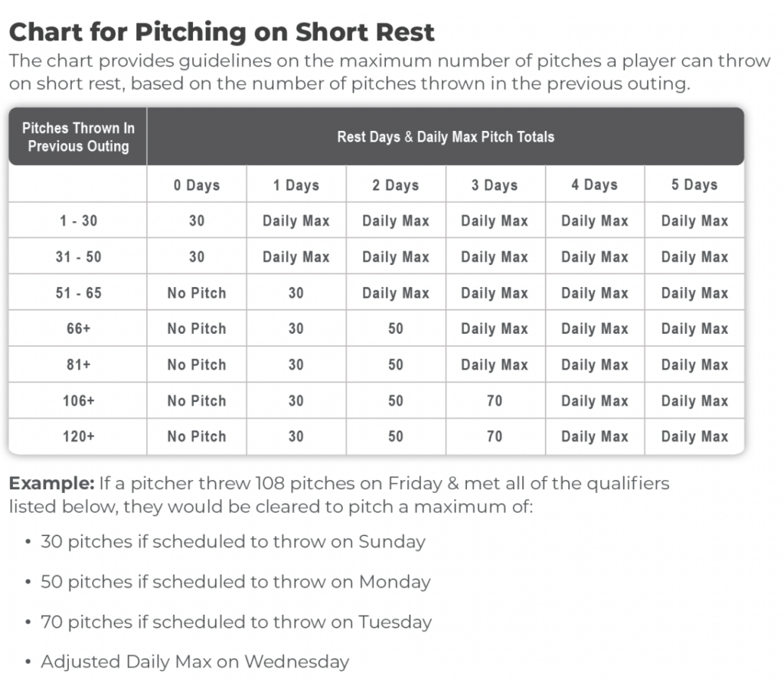Click the bold "Example:" label

click(x=51, y=484)
